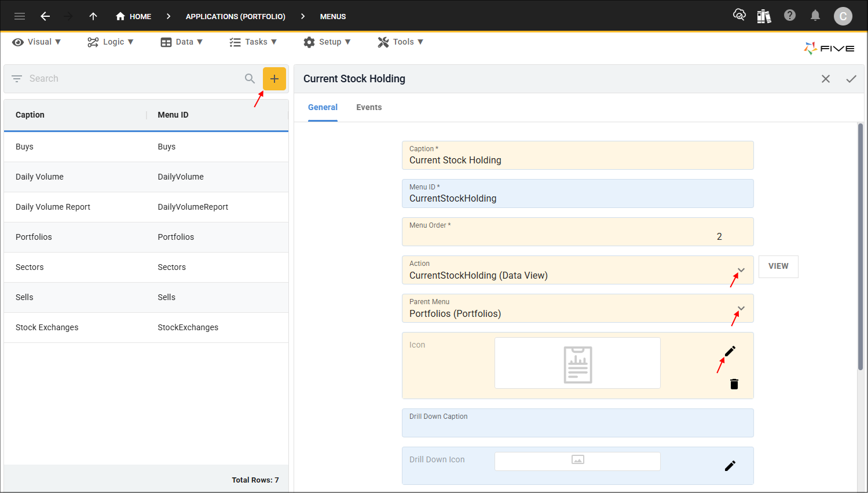Save the form with the checkmark icon
This screenshot has width=868, height=493.
pos(851,79)
